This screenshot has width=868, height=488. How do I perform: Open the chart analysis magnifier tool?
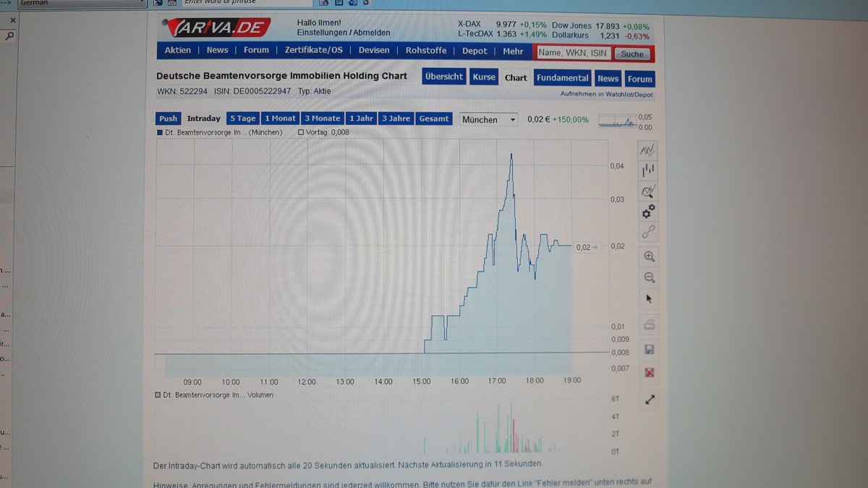pos(648,191)
